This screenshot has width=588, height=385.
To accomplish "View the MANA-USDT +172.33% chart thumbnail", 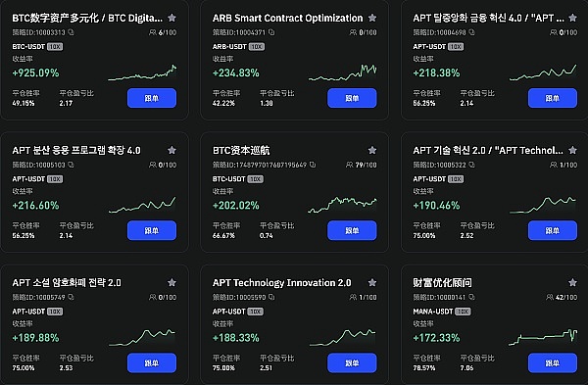I will coord(543,337).
